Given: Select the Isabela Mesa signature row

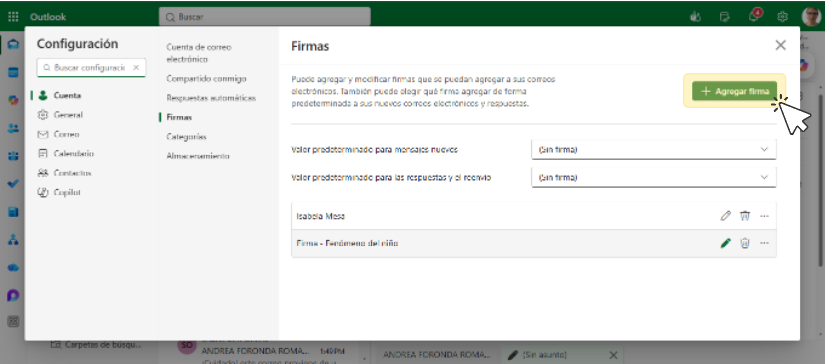Looking at the screenshot, I should point(534,216).
